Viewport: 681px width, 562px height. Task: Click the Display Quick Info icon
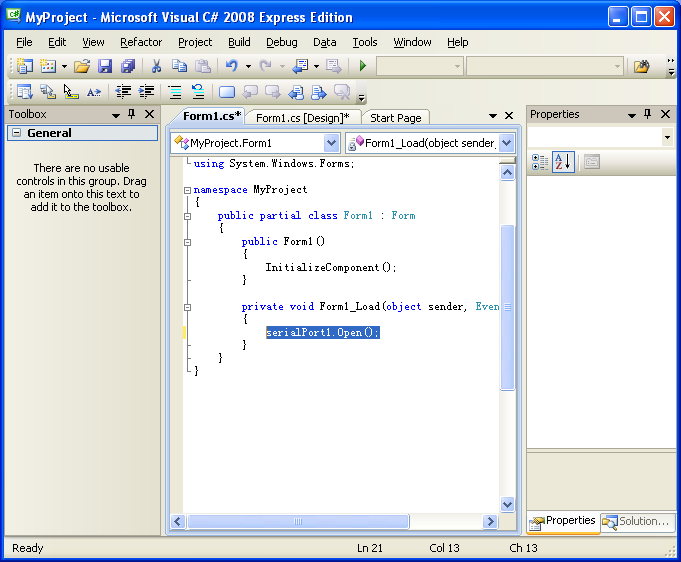pyautogui.click(x=71, y=92)
